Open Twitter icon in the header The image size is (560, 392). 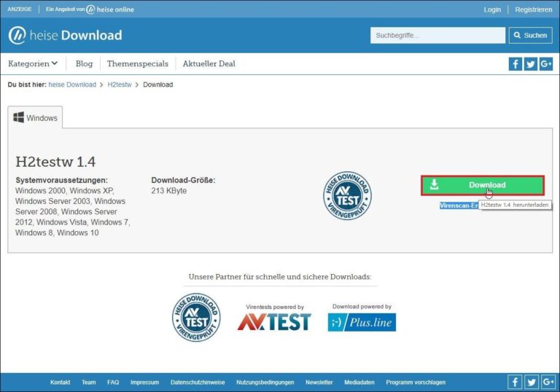(531, 64)
